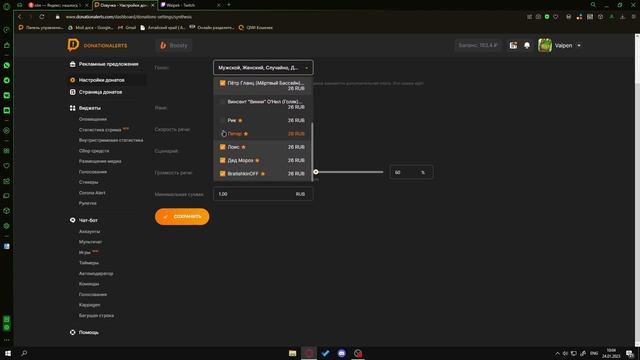Open a new browser tab

click(x=229, y=5)
